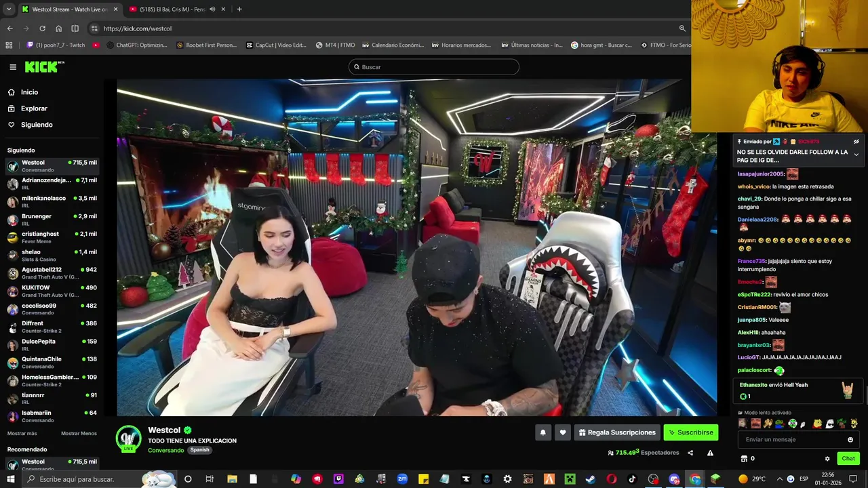Click the Winnie the Pooh emote

(817, 424)
